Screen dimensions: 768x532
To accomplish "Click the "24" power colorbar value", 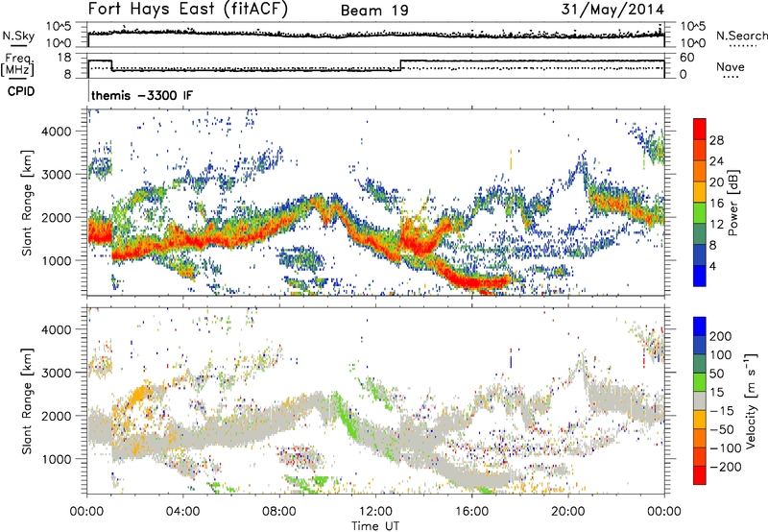I will pyautogui.click(x=716, y=161).
